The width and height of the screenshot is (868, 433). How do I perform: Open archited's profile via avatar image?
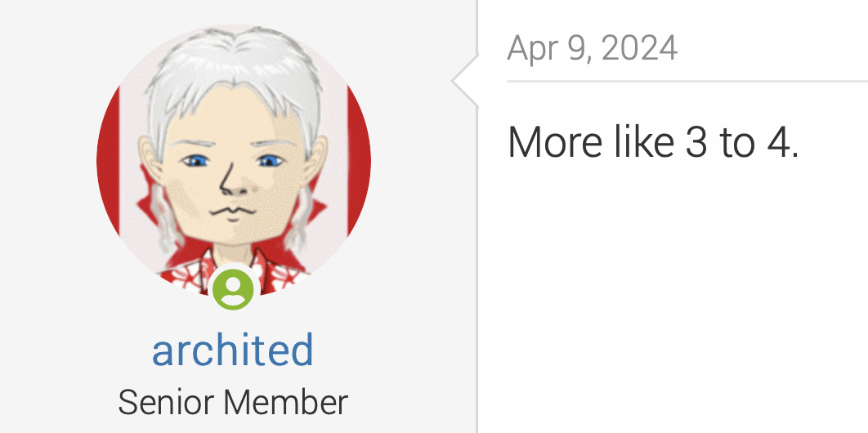click(233, 160)
